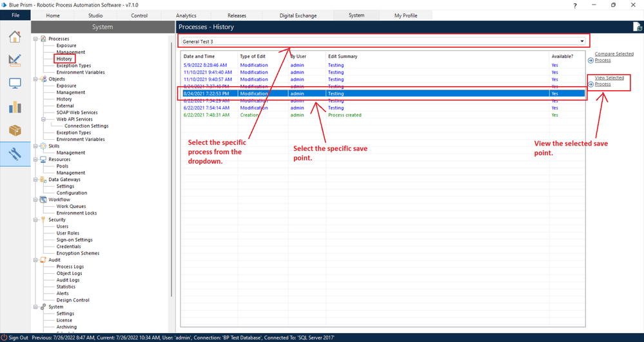This screenshot has width=644, height=342.
Task: Open the System wrench sidebar icon
Action: (x=15, y=154)
